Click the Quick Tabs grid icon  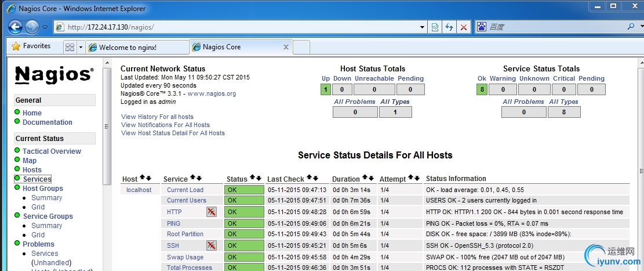[70, 47]
